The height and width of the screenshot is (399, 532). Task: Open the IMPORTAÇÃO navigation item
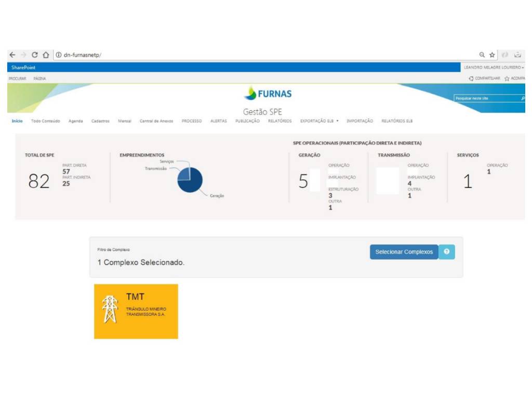360,121
